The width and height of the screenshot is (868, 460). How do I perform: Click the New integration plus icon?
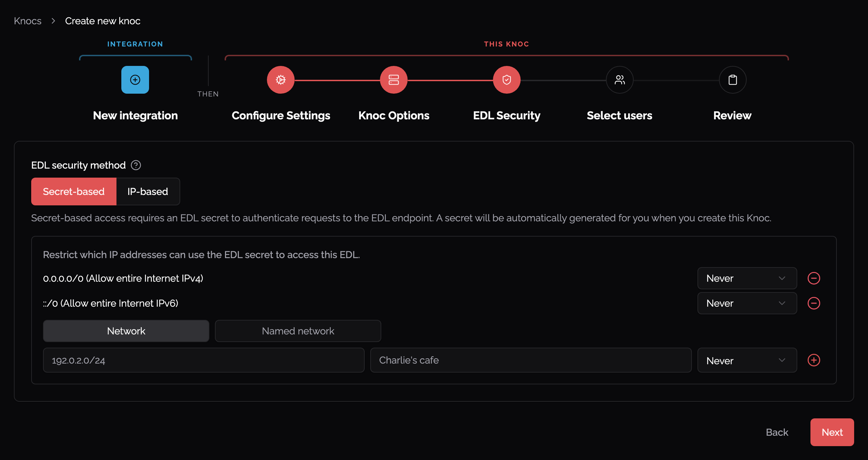(x=135, y=80)
